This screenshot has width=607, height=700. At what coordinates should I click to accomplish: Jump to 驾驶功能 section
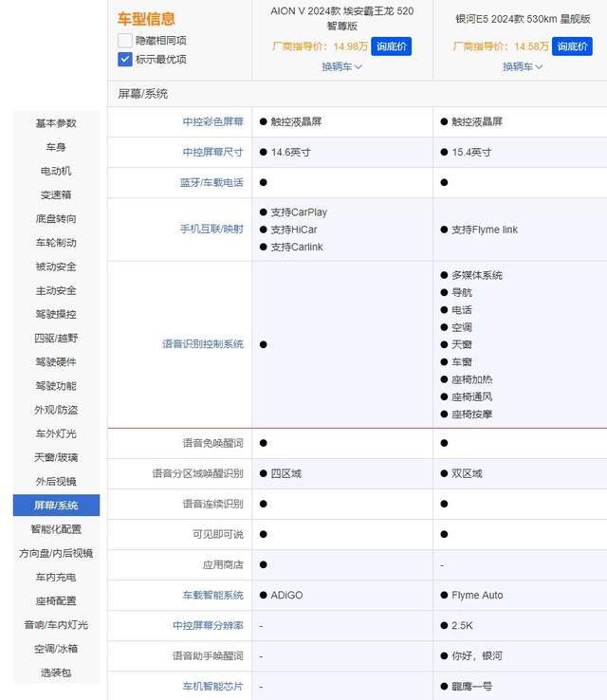(x=56, y=386)
